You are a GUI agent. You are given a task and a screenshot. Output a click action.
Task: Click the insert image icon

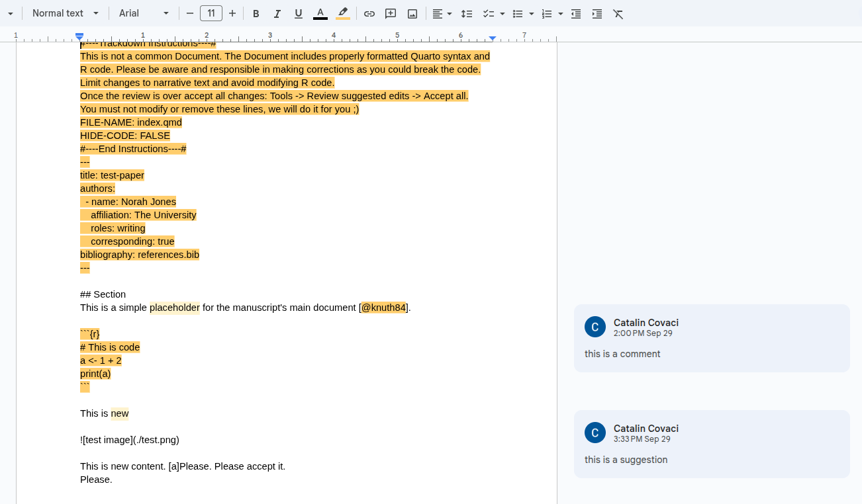tap(412, 14)
